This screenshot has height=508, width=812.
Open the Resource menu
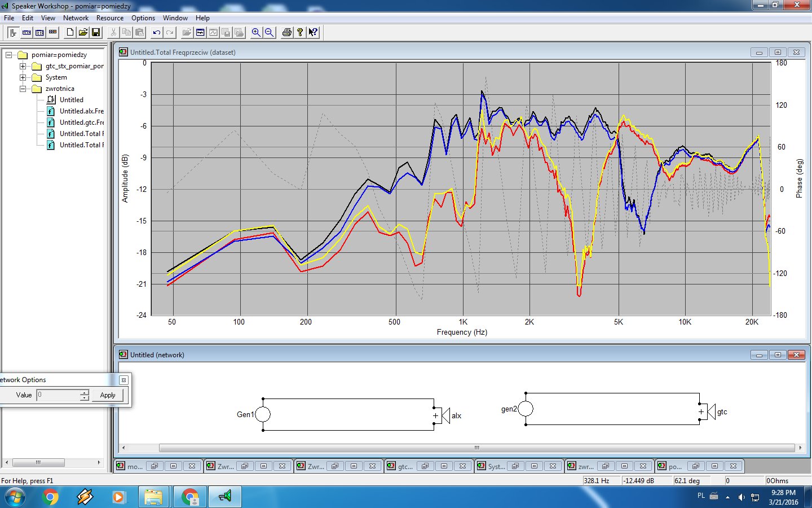(x=110, y=18)
